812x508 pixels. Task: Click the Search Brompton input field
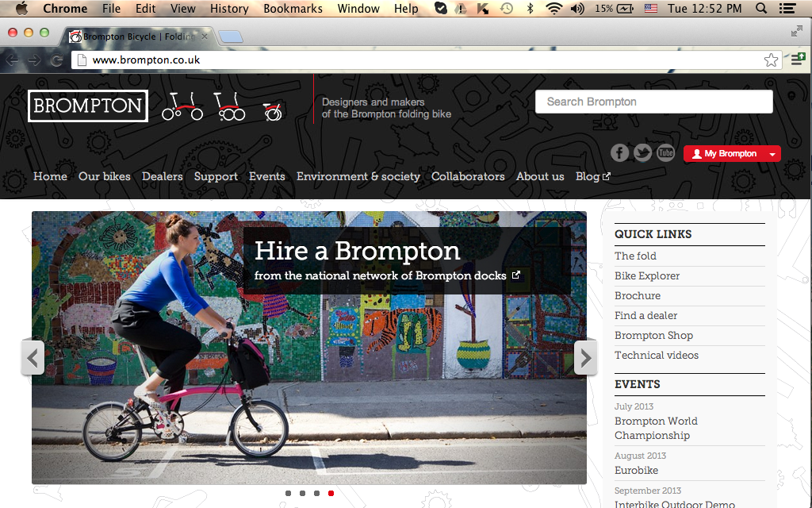(654, 102)
